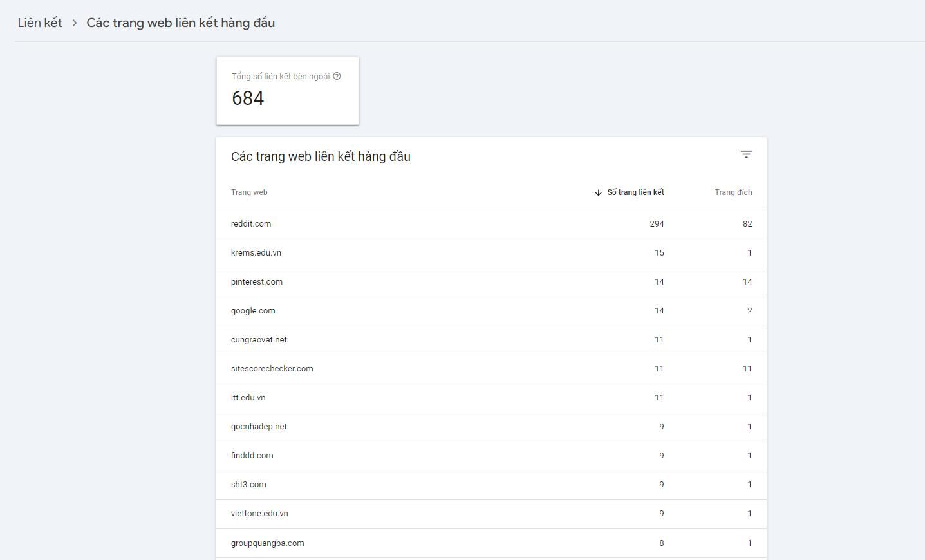Click the breadcrumb title Các trang web liên kết hàng đầu

(181, 23)
